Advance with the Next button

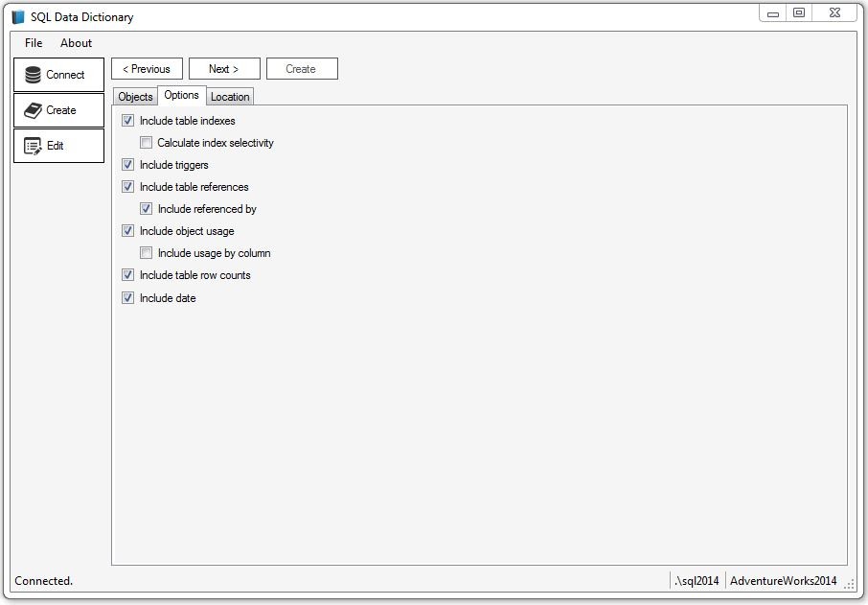224,69
